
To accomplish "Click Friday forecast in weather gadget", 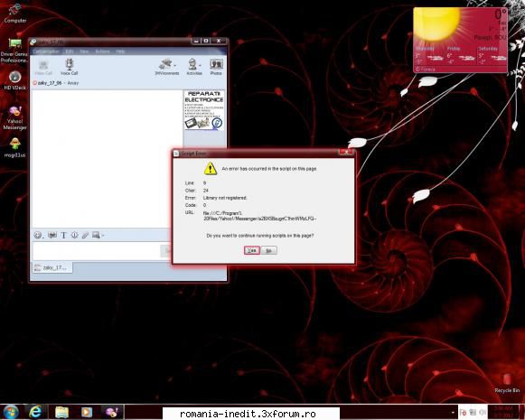I will click(x=461, y=55).
